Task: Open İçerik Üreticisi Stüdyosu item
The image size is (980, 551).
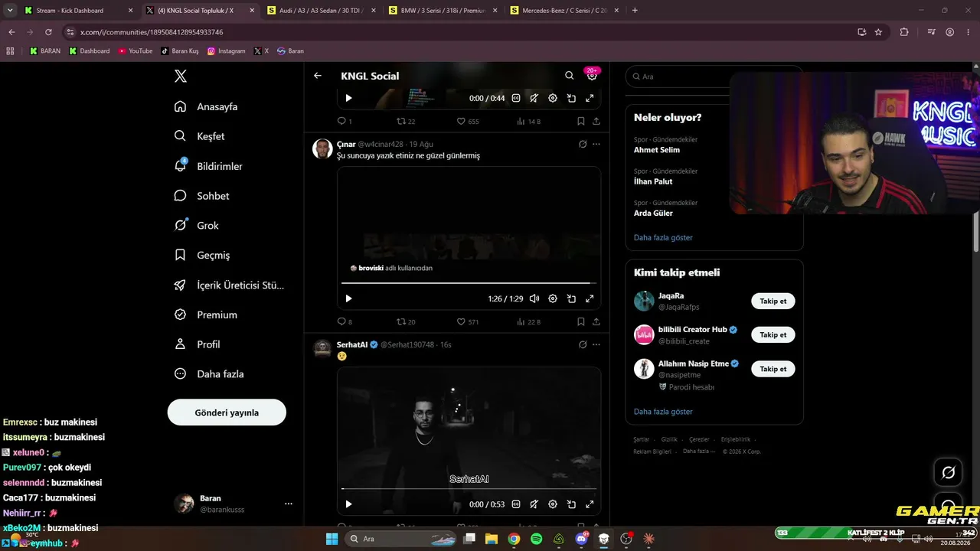Action: [x=230, y=285]
